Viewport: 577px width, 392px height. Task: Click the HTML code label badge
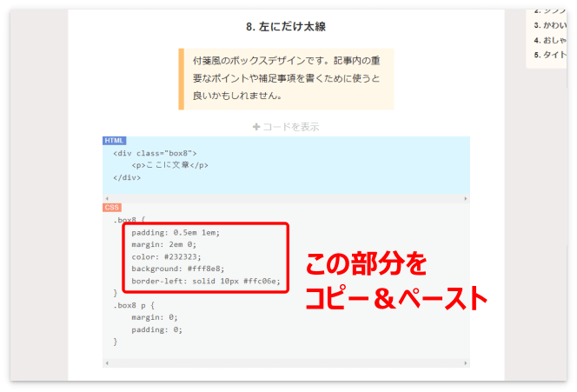pos(114,141)
